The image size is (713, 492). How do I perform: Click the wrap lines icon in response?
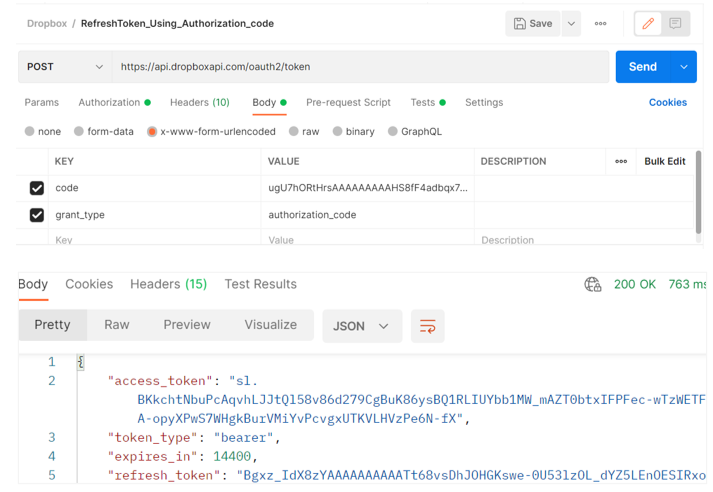click(427, 326)
